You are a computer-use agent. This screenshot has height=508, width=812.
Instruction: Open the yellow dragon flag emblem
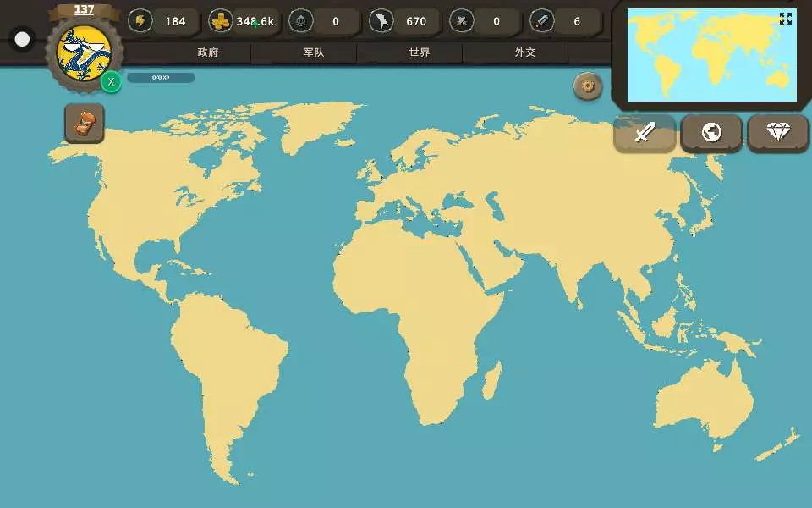85,52
